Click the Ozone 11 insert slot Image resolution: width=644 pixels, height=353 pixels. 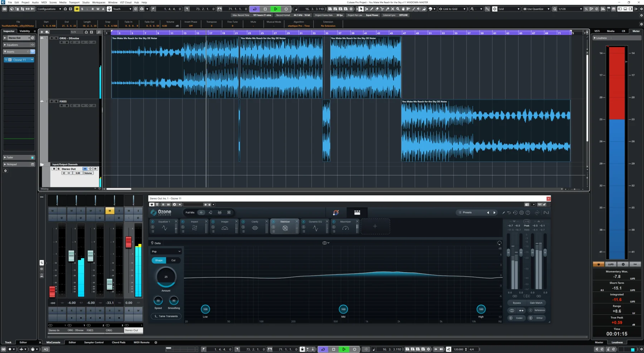[19, 60]
